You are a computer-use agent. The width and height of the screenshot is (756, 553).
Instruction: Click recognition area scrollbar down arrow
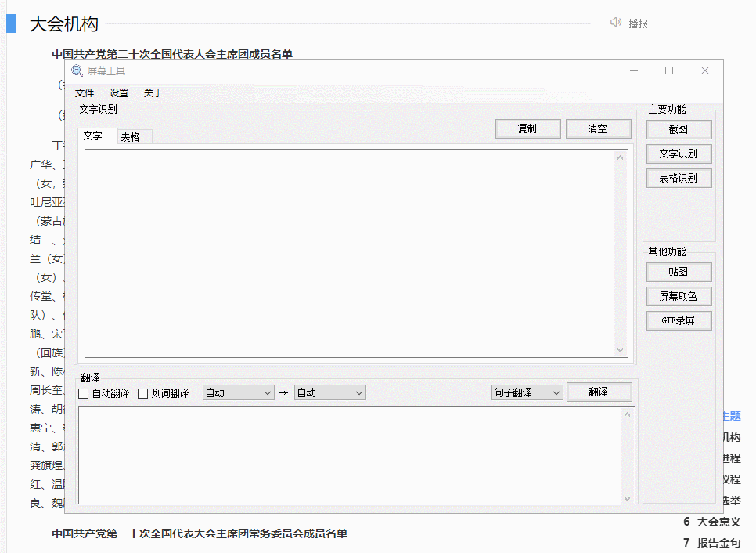pos(621,350)
